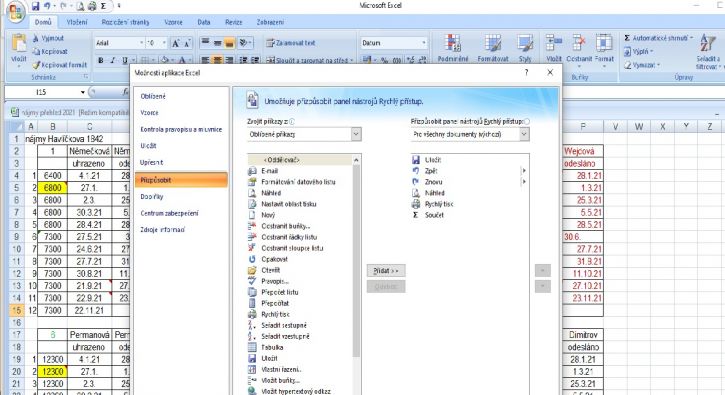
Task: Select the E-mail command icon in list
Action: 252,171
